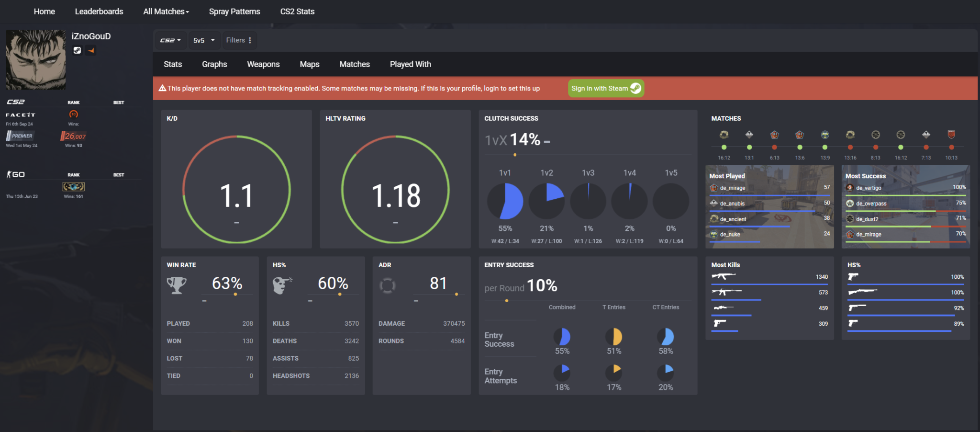Click the T Entries 51% pie chart

(614, 337)
